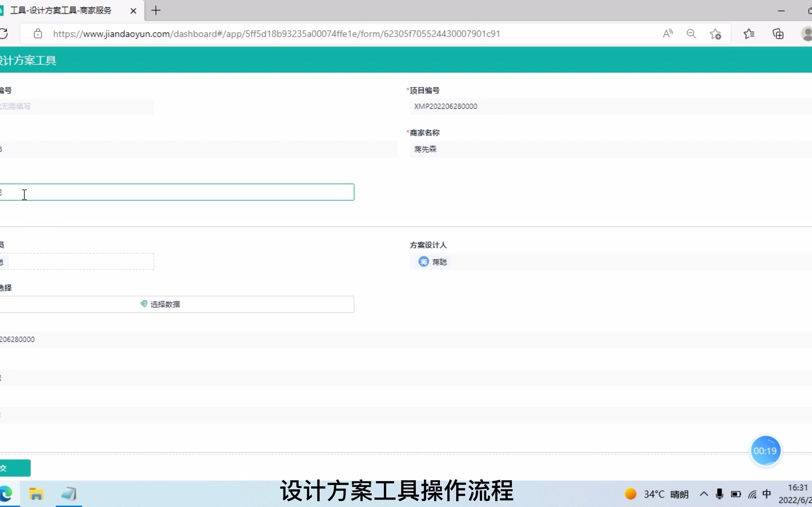This screenshot has width=812, height=507.
Task: Click the profile avatar icon
Action: pos(807,34)
